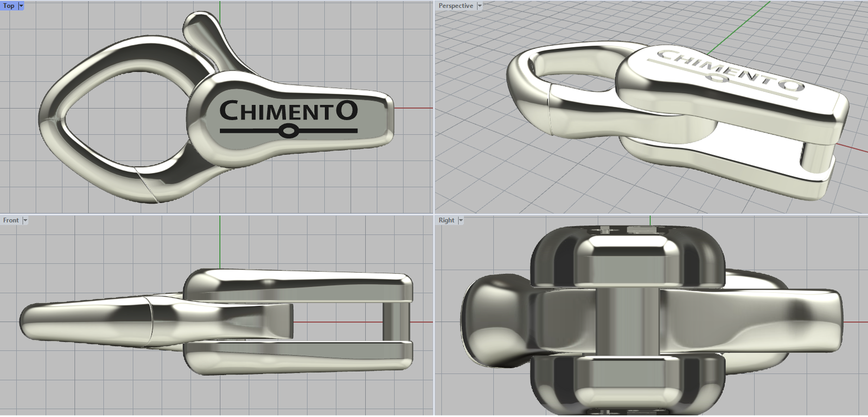Expand the Front viewport dropdown arrow
The width and height of the screenshot is (868, 417).
[x=25, y=221]
